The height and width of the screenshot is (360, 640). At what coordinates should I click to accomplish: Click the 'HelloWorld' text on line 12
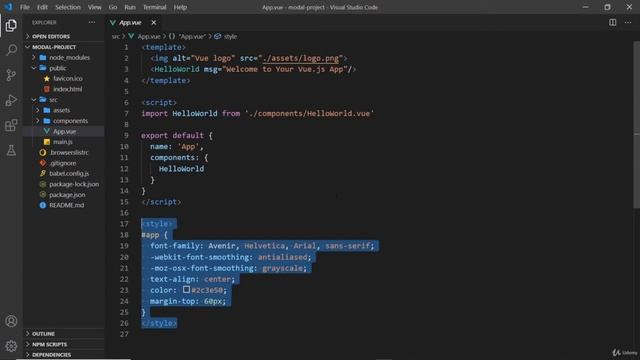(x=181, y=169)
